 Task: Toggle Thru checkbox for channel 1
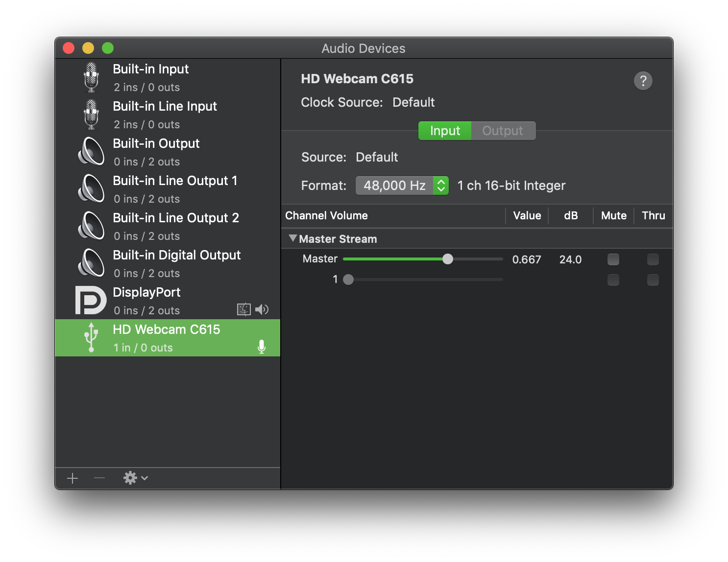click(x=653, y=280)
